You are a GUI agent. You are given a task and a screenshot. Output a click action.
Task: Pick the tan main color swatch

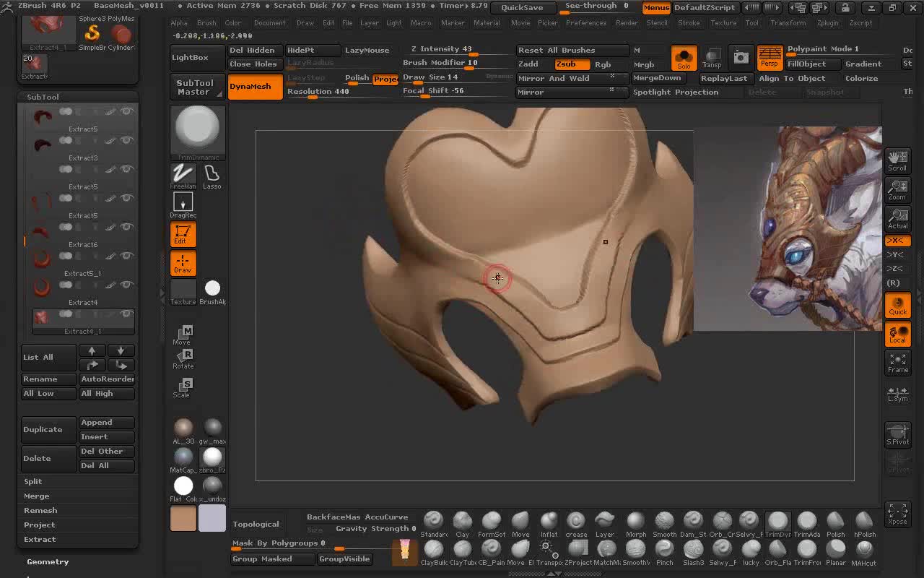pyautogui.click(x=183, y=519)
